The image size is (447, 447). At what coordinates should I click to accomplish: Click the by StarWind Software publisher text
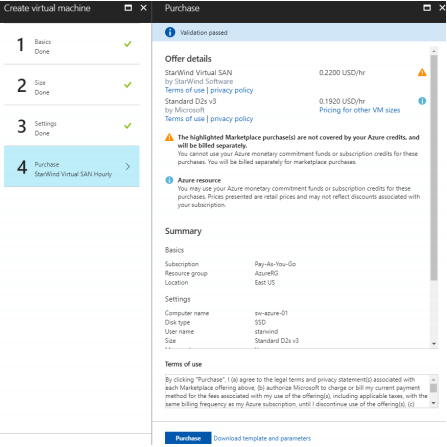199,81
